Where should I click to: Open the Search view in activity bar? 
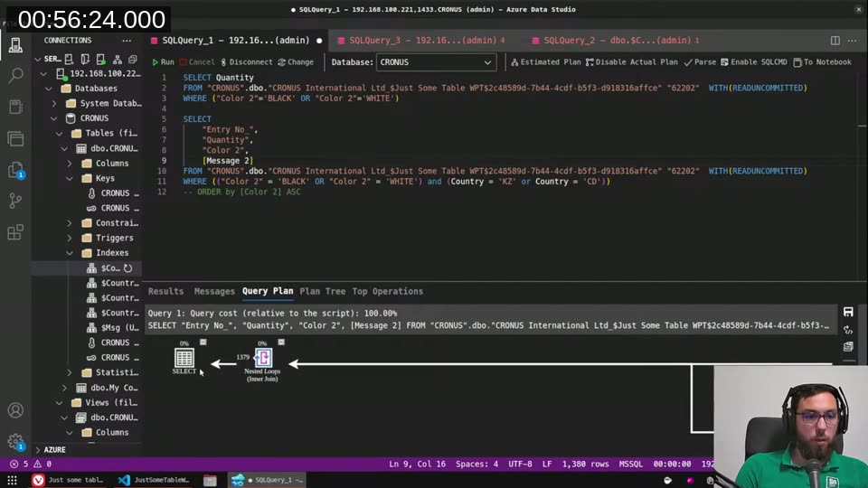15,75
